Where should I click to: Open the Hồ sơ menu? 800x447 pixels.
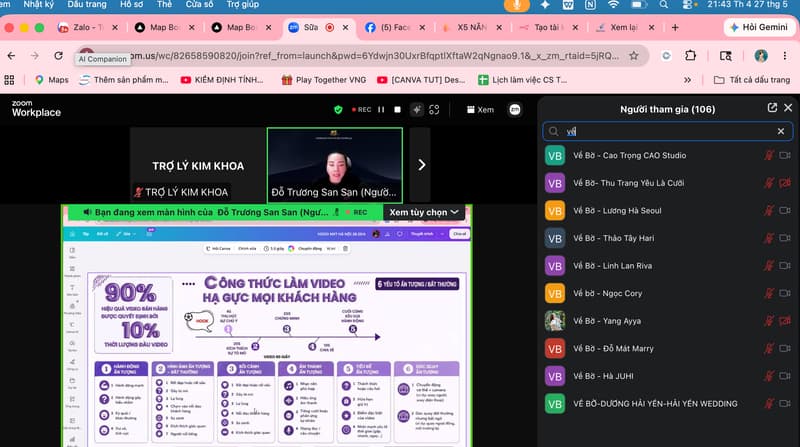[x=132, y=5]
